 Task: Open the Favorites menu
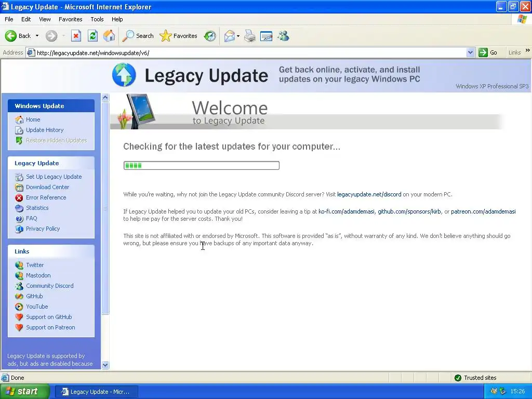pos(70,19)
